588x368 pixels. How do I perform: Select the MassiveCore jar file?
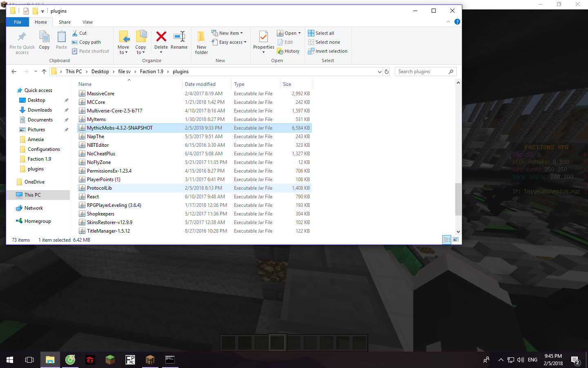(x=194, y=94)
